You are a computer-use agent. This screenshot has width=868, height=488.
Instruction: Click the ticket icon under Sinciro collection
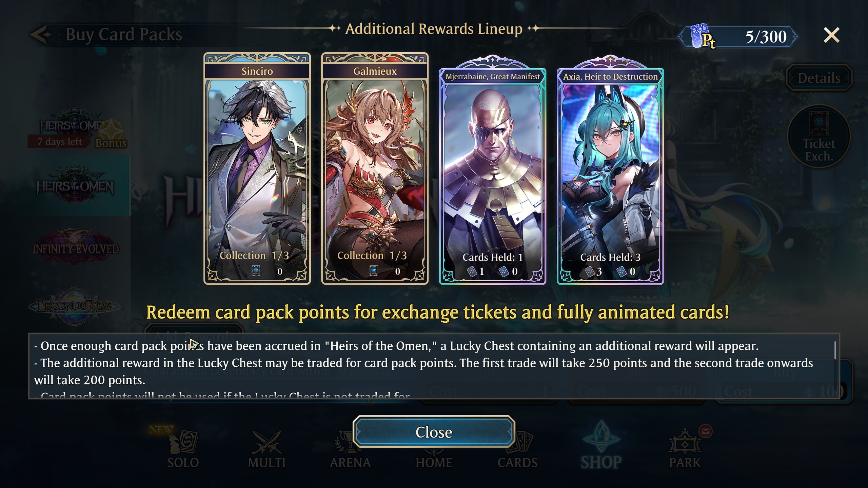(256, 271)
